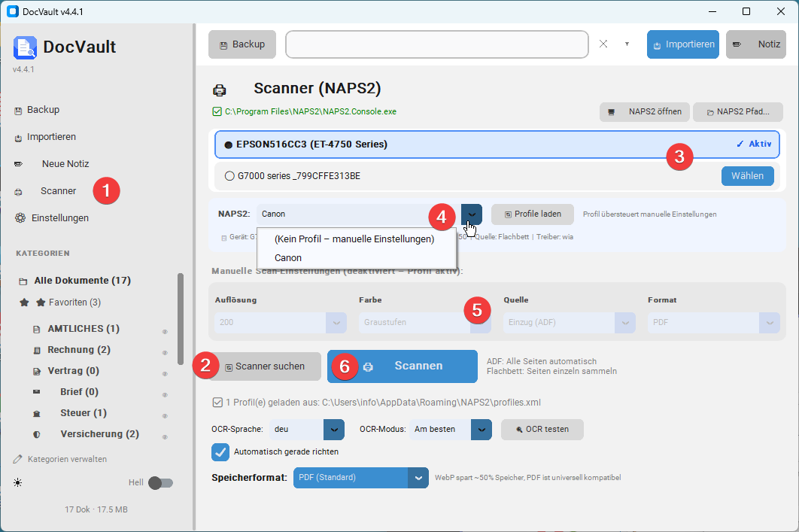The width and height of the screenshot is (799, 532).
Task: Click the DocVault logo icon
Action: [25, 47]
